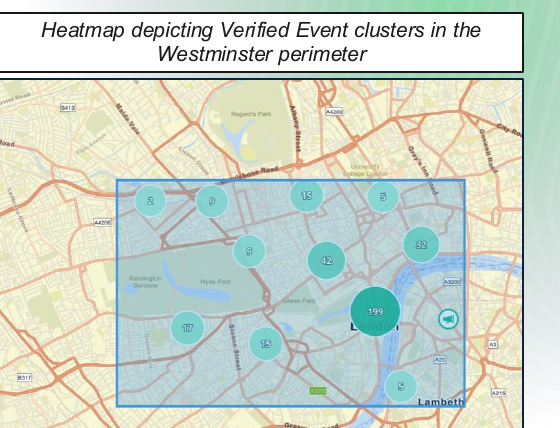
Task: Click the Heatmap title text box
Action: coord(261,42)
